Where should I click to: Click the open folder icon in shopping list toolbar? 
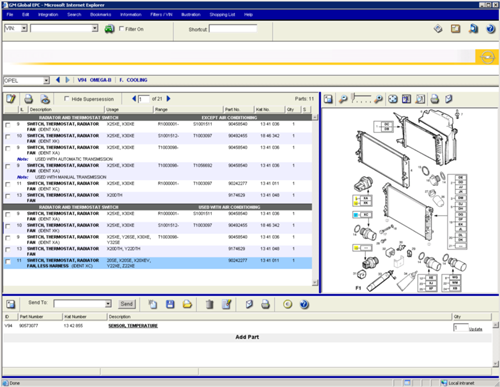coord(187,304)
